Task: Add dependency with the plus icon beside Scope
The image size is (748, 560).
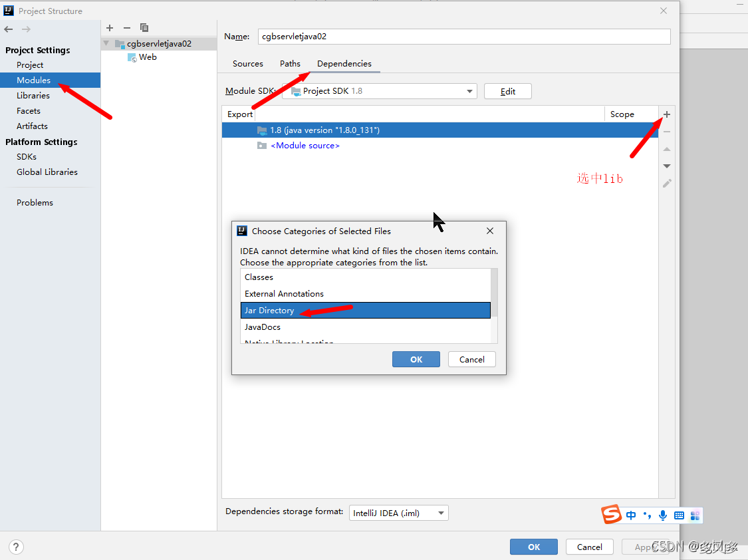Action: (x=667, y=114)
